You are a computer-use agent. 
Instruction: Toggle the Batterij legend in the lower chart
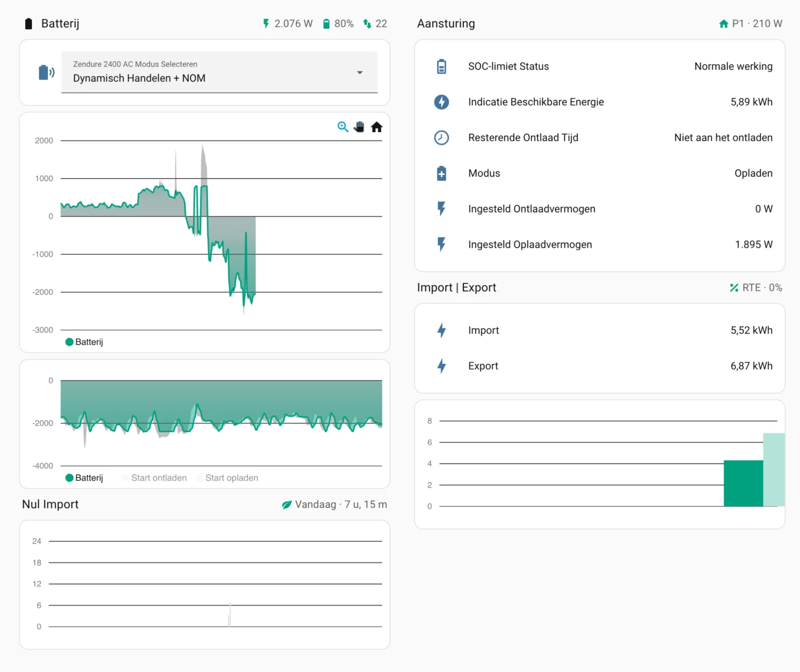coord(85,478)
